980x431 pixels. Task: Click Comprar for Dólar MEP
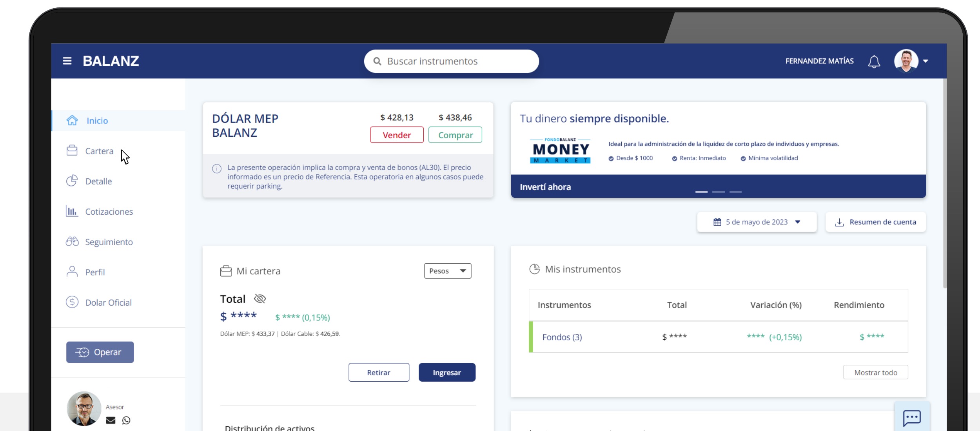(x=455, y=135)
